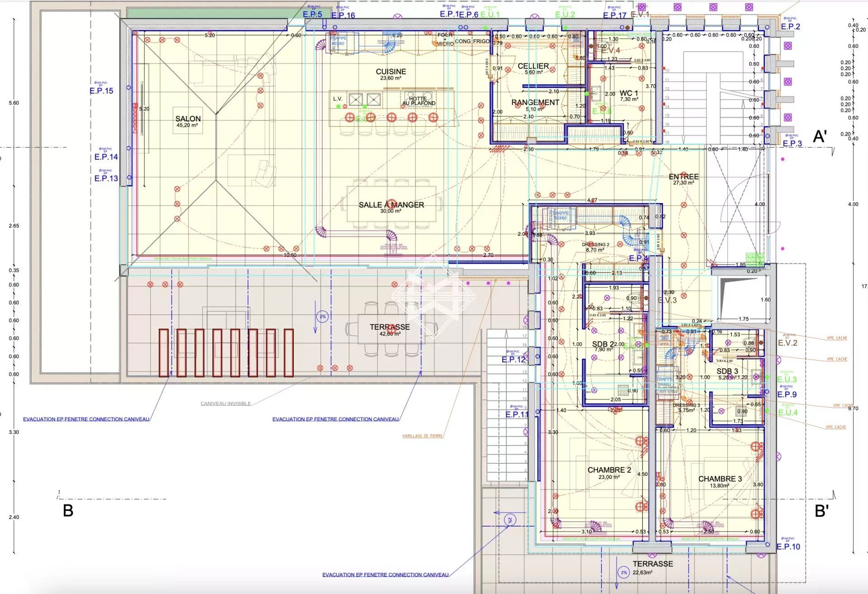Screen dimensions: 868x594
Task: Select the L.V. dishwasher label
Action: pyautogui.click(x=338, y=99)
